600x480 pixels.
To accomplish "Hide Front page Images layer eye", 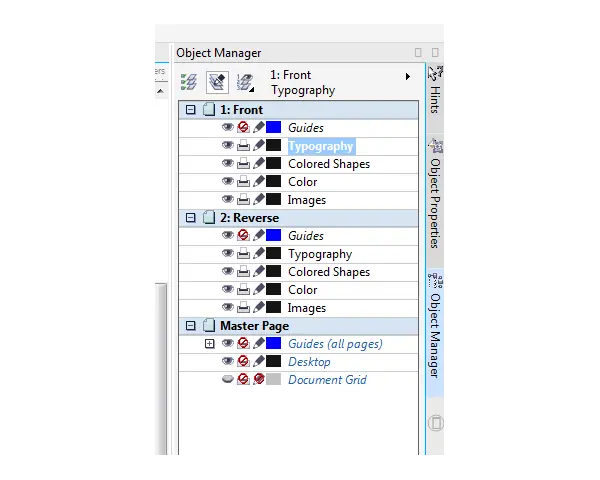I will click(228, 199).
